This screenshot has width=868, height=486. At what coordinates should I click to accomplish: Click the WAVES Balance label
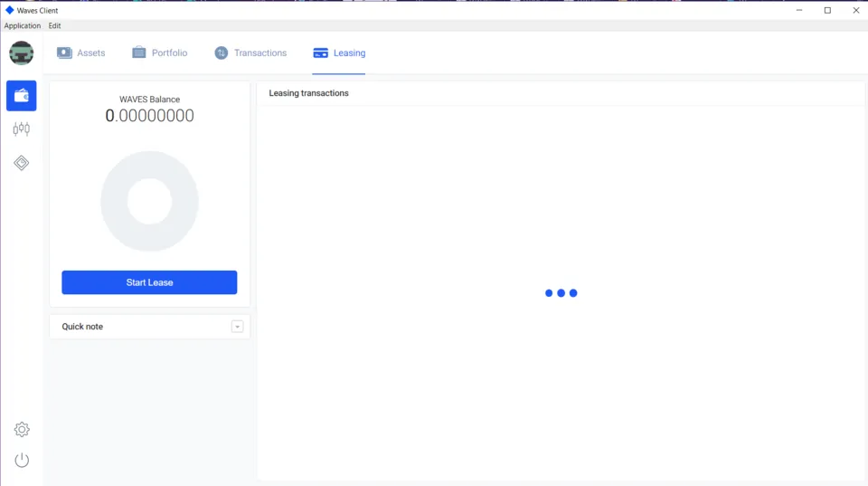coord(149,100)
